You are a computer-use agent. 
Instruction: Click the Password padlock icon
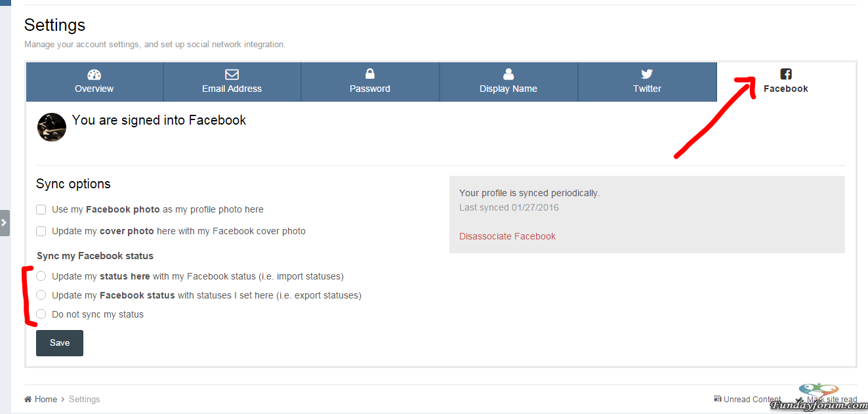(370, 73)
